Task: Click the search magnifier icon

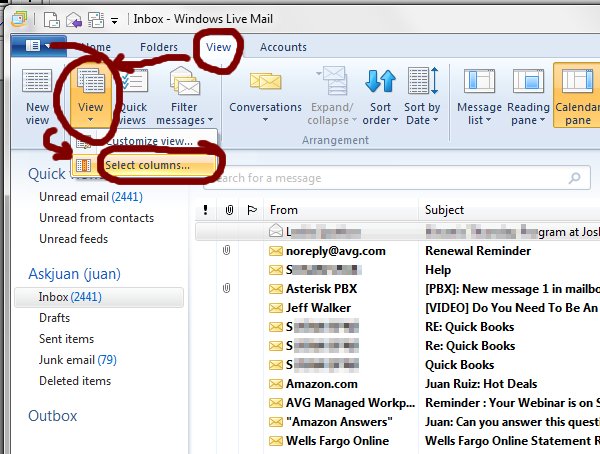Action: pyautogui.click(x=575, y=178)
